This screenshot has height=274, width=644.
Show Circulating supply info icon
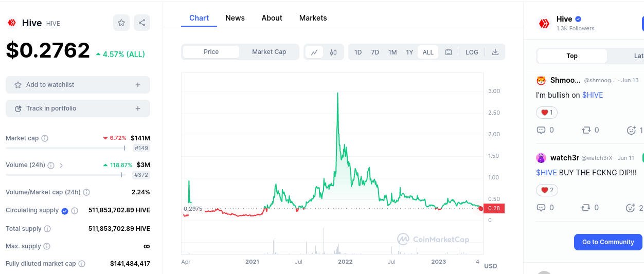point(75,211)
